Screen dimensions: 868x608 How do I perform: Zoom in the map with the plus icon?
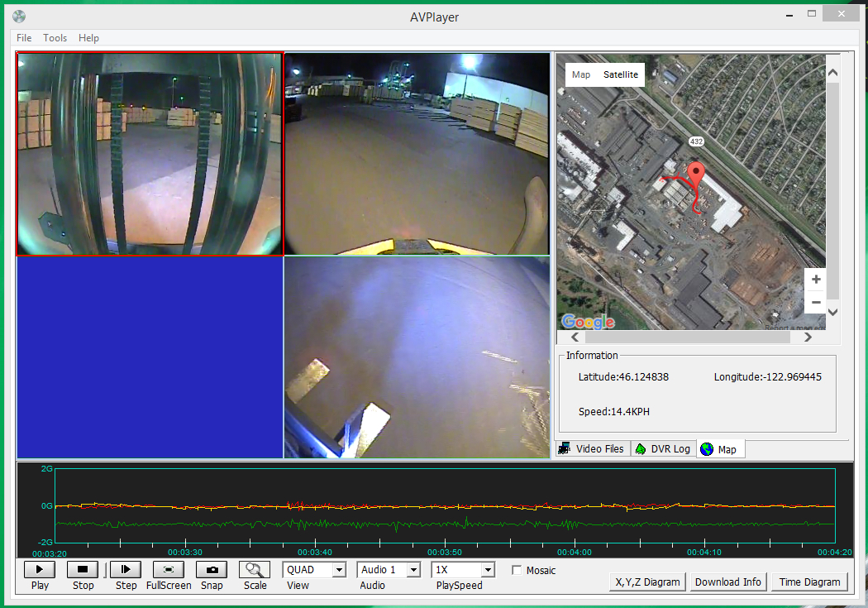pos(816,280)
